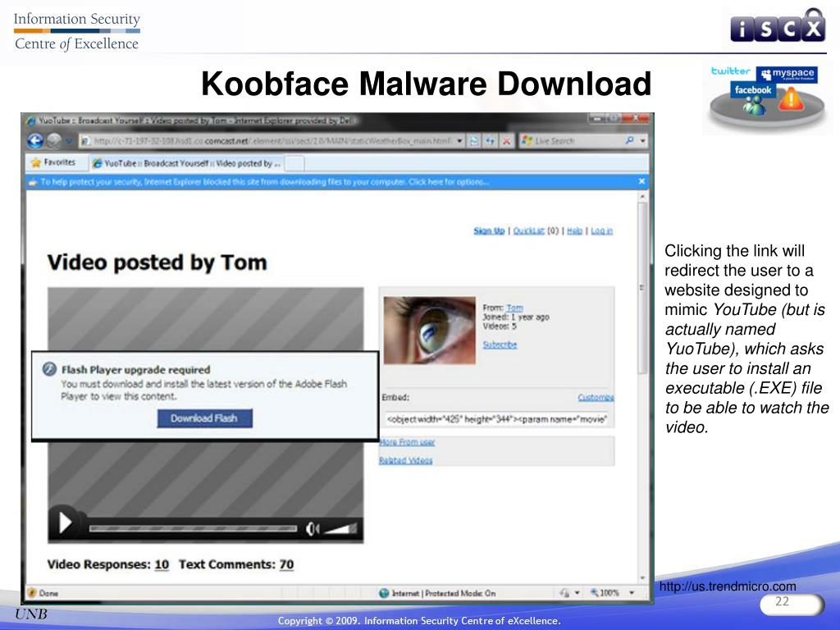Click the page vertical scrollbar thumb
This screenshot has width=840, height=630.
(x=643, y=288)
